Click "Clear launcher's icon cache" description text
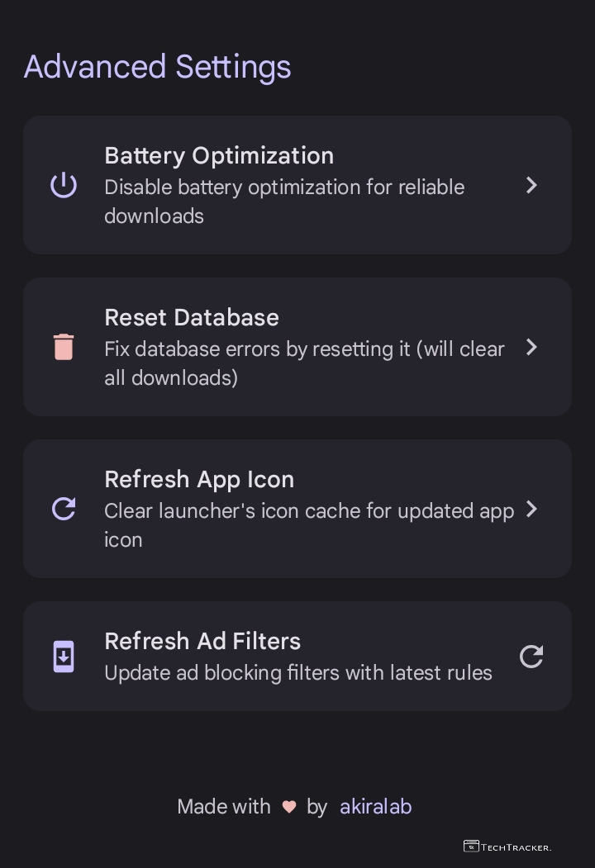Viewport: 595px width, 868px height. [309, 524]
